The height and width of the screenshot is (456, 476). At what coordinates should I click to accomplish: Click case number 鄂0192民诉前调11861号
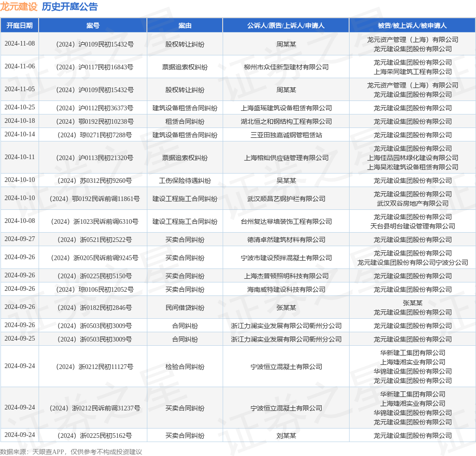coord(95,199)
